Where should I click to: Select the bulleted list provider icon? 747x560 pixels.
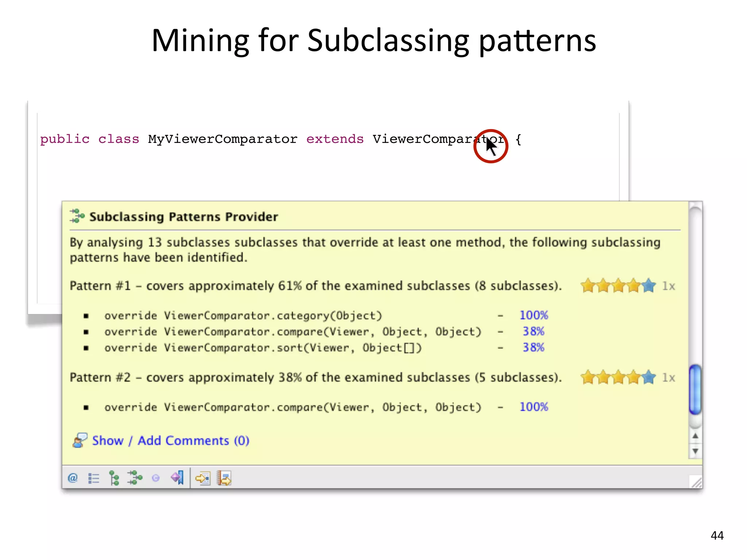pyautogui.click(x=94, y=478)
